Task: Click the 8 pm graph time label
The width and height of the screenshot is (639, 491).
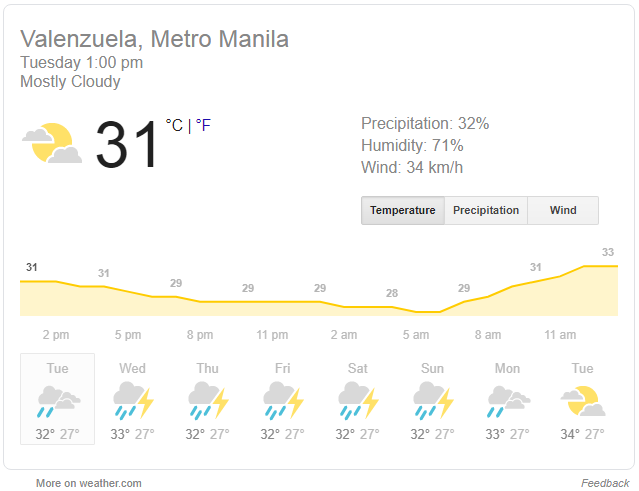Action: coord(200,335)
